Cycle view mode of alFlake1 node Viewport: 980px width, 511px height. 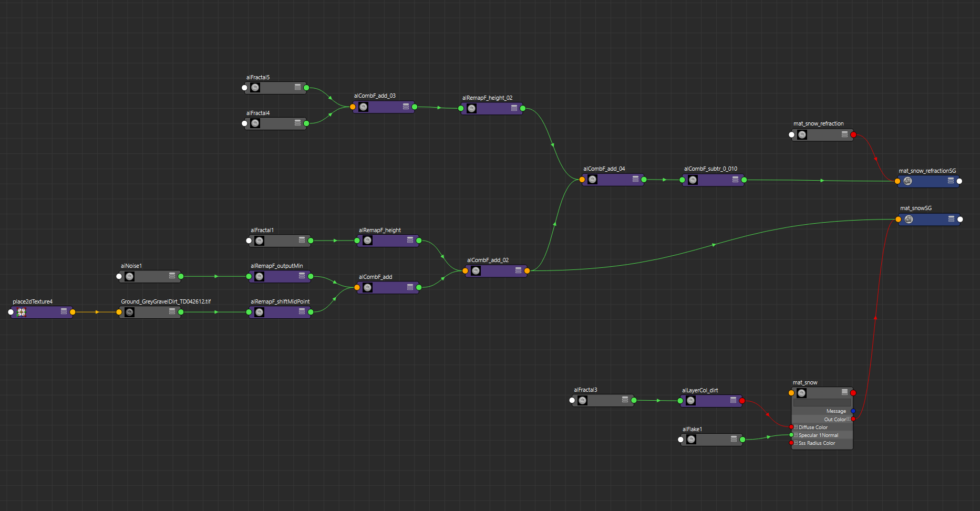pos(734,439)
